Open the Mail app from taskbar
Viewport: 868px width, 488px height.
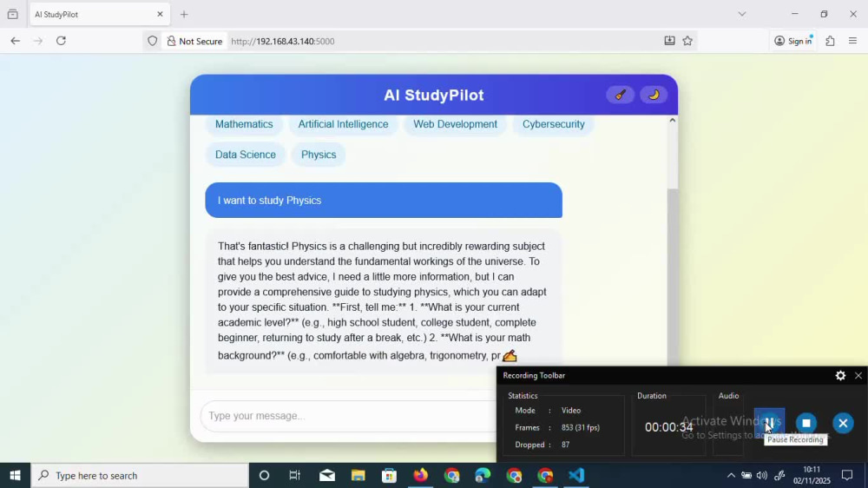pos(327,475)
